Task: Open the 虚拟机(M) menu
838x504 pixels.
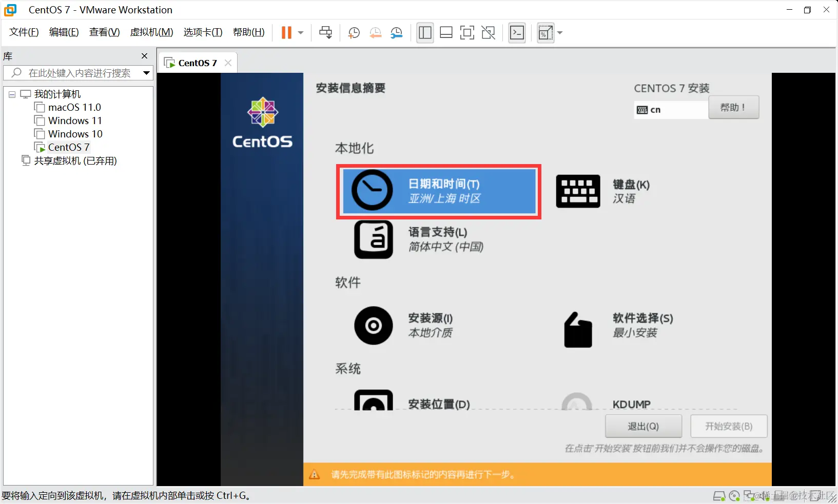Action: [x=152, y=32]
